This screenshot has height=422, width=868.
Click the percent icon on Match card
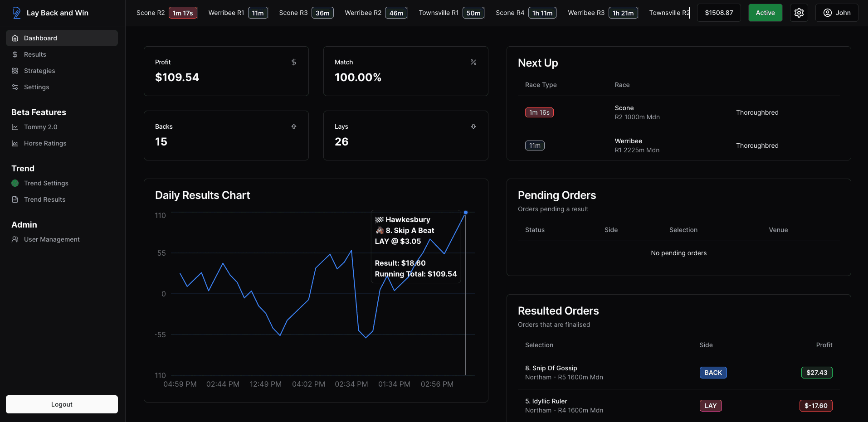click(x=473, y=62)
